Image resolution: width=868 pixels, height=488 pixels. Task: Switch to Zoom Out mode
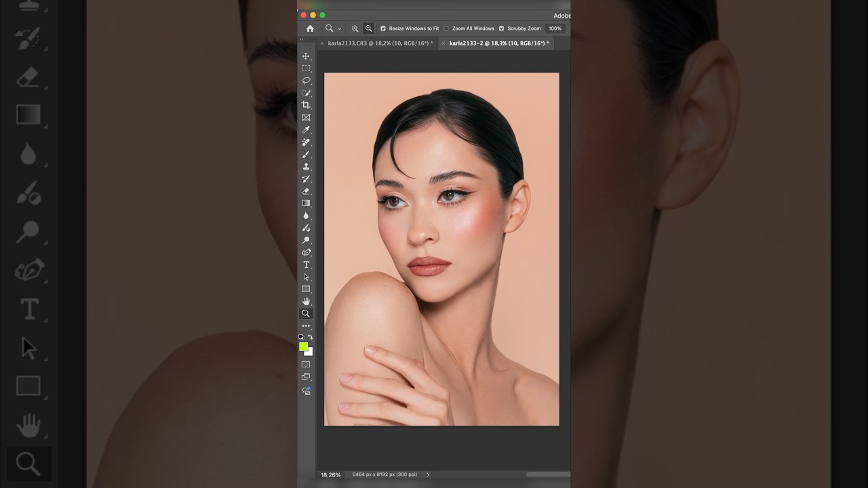pyautogui.click(x=368, y=28)
